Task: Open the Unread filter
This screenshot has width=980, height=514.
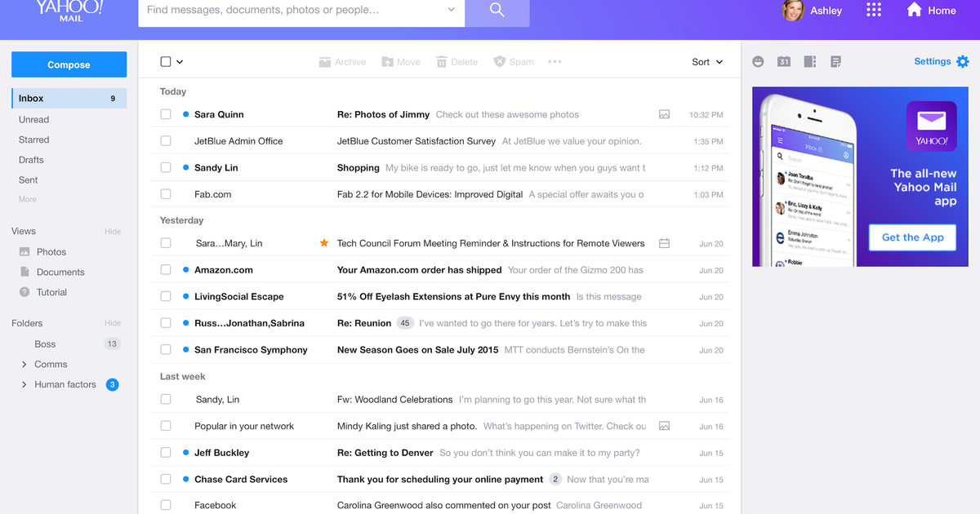Action: (34, 120)
